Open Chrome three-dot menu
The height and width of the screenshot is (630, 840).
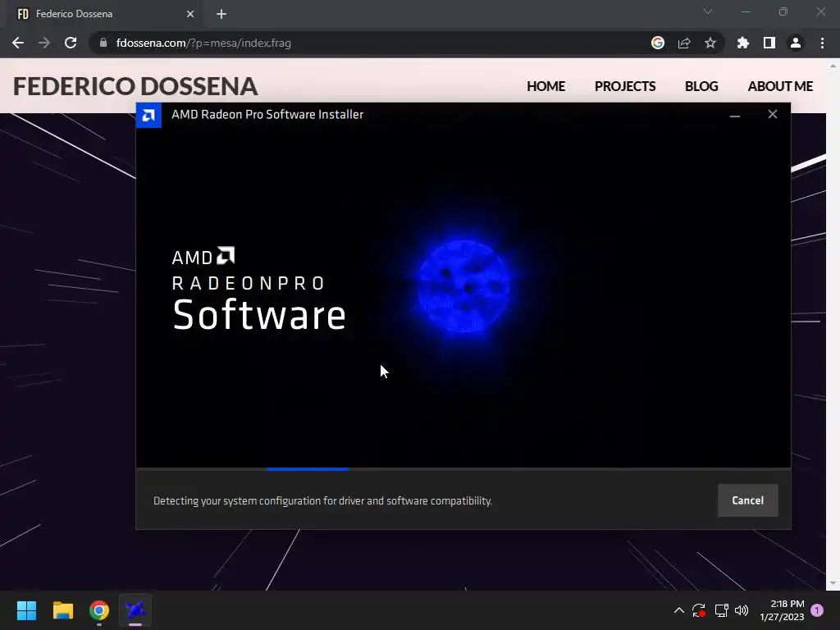(x=822, y=43)
